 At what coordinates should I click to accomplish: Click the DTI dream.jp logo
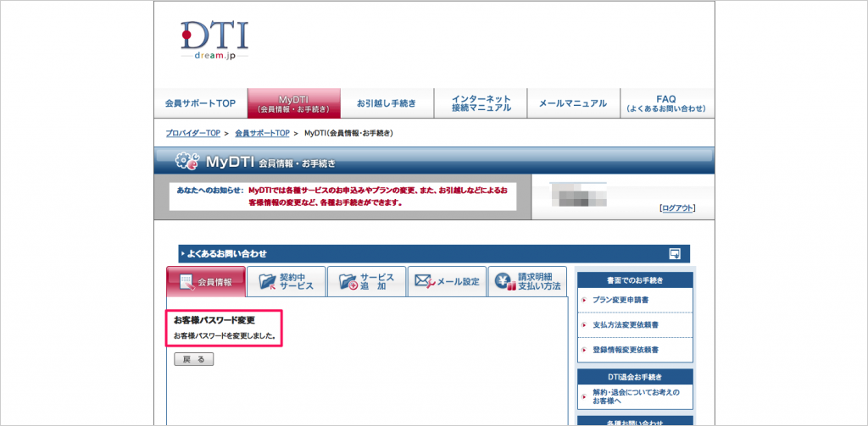[x=214, y=41]
